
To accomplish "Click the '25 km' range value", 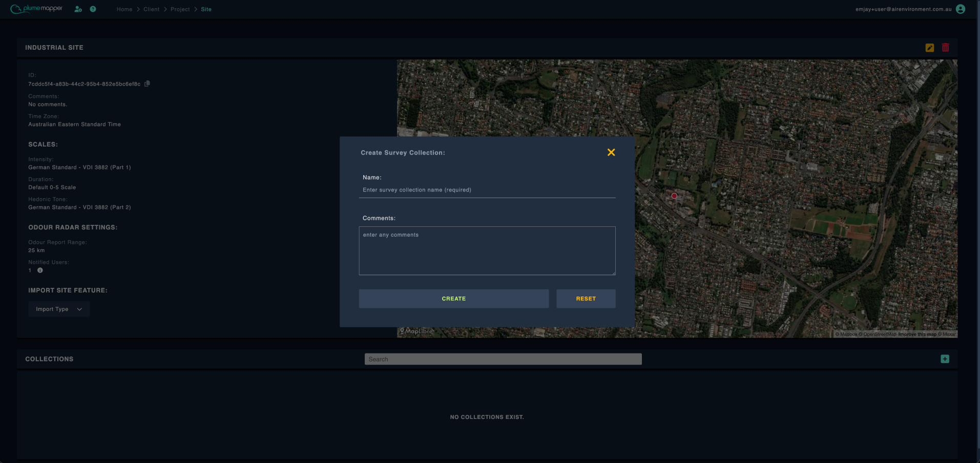I will (x=36, y=250).
